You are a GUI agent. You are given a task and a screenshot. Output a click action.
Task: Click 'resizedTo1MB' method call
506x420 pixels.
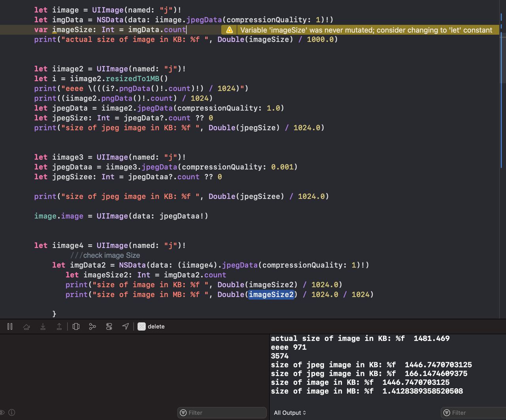132,79
